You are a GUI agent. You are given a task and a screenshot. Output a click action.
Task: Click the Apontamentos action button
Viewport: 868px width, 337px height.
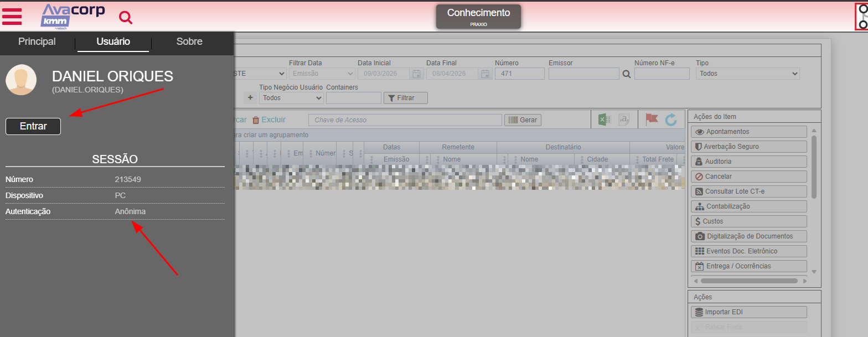[x=748, y=132]
